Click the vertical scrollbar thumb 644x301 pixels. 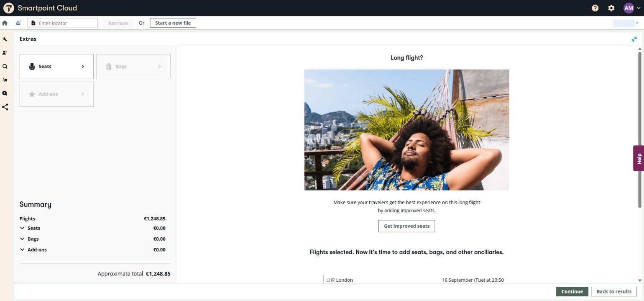point(639,129)
